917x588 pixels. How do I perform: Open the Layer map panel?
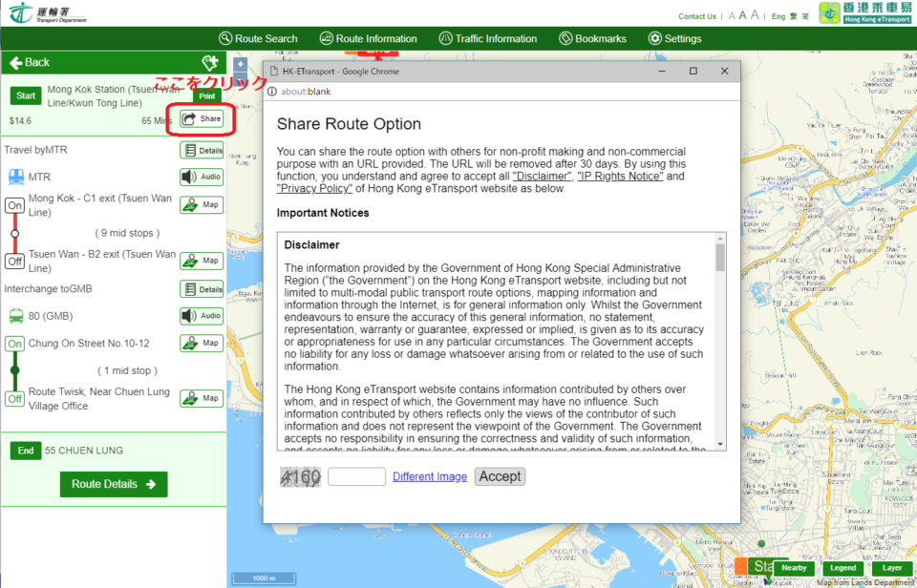click(892, 568)
